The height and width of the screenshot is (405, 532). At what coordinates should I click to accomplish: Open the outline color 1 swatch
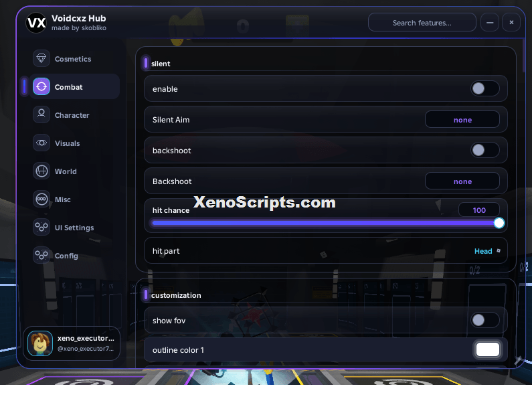pos(488,349)
